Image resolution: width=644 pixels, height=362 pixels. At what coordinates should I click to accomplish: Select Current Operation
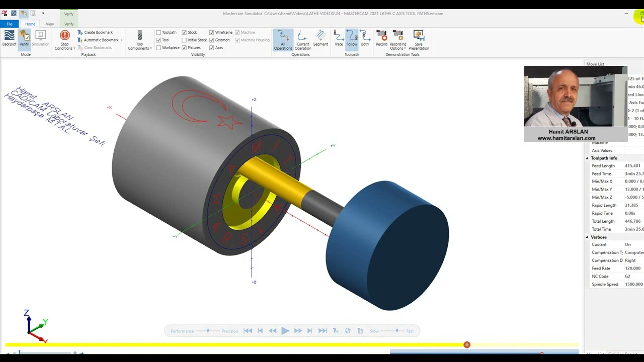point(302,40)
